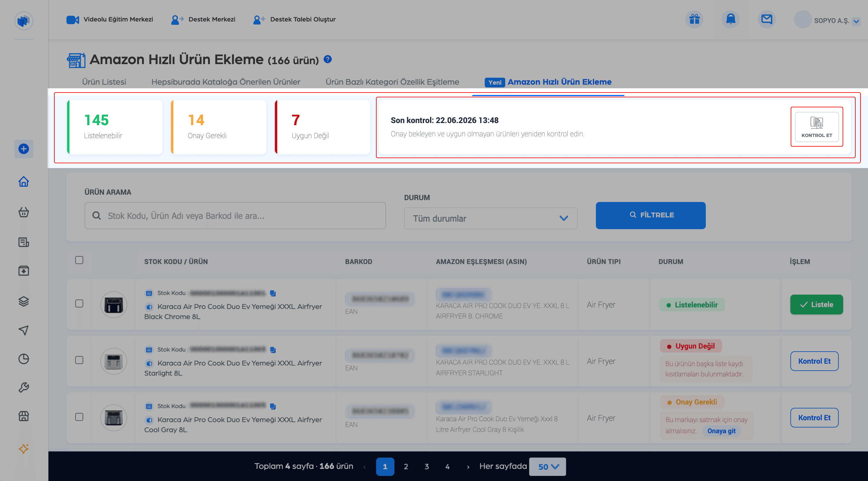Open the pie chart reports icon

tap(24, 359)
